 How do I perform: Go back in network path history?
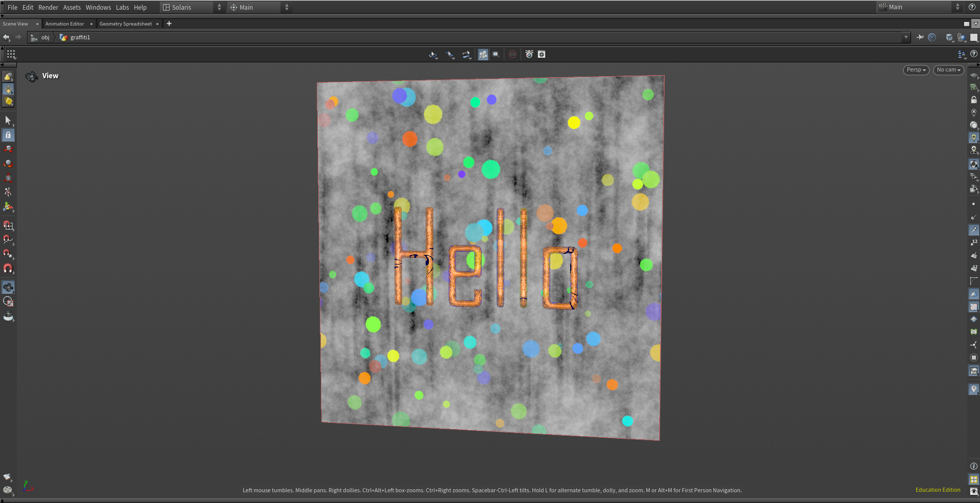(6, 37)
